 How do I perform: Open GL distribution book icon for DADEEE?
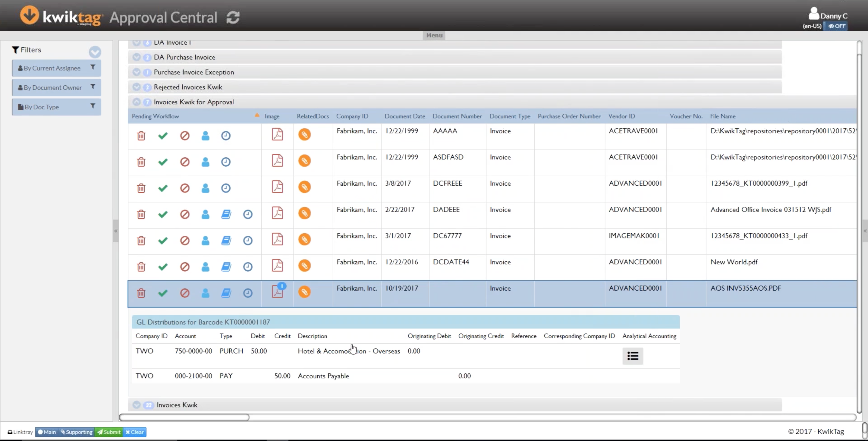coord(226,214)
